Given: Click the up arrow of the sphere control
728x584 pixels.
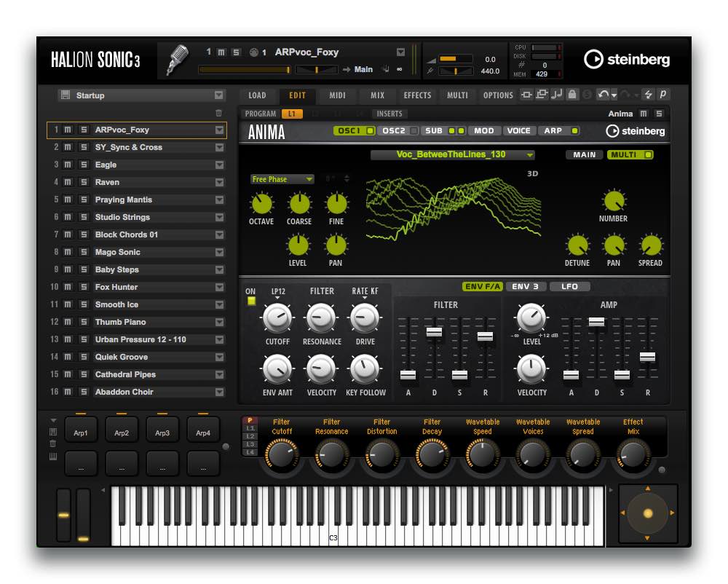Looking at the screenshot, I should (648, 489).
